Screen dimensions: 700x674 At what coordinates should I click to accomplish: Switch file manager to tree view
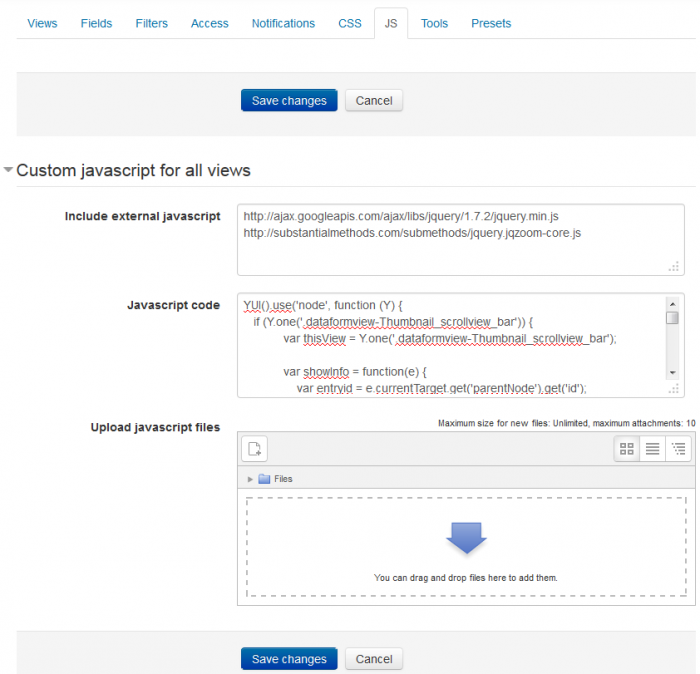click(x=679, y=449)
